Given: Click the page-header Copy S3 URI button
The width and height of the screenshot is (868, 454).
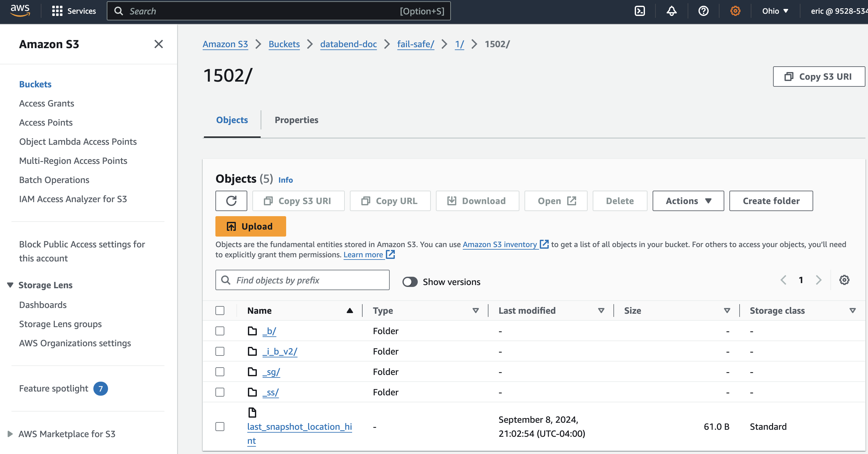Looking at the screenshot, I should coord(819,77).
